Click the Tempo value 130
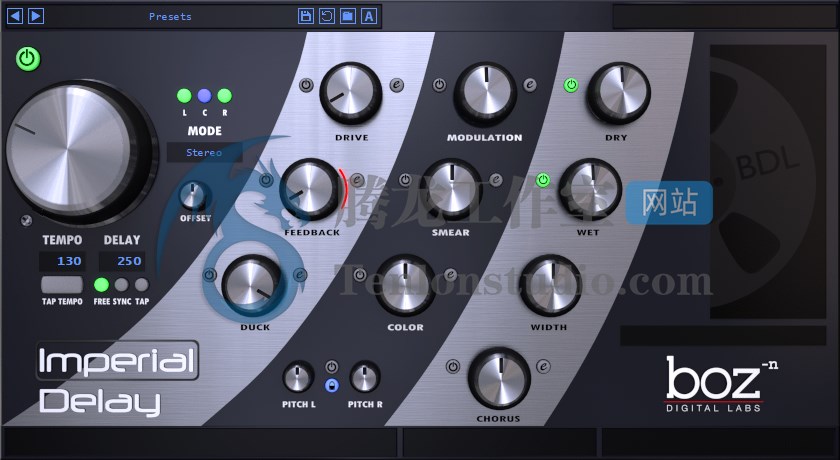 [62, 261]
